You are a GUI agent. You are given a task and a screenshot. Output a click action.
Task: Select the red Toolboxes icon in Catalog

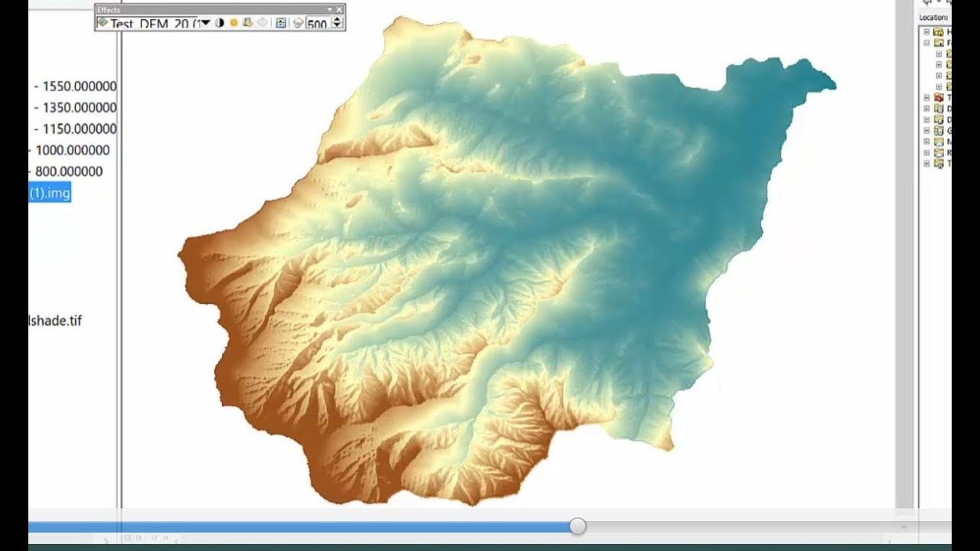(x=939, y=98)
